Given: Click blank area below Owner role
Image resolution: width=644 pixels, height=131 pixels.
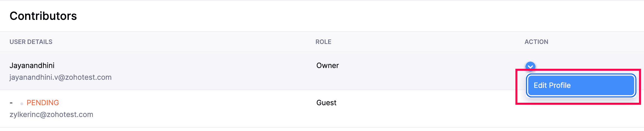Looking at the screenshot, I should [328, 81].
